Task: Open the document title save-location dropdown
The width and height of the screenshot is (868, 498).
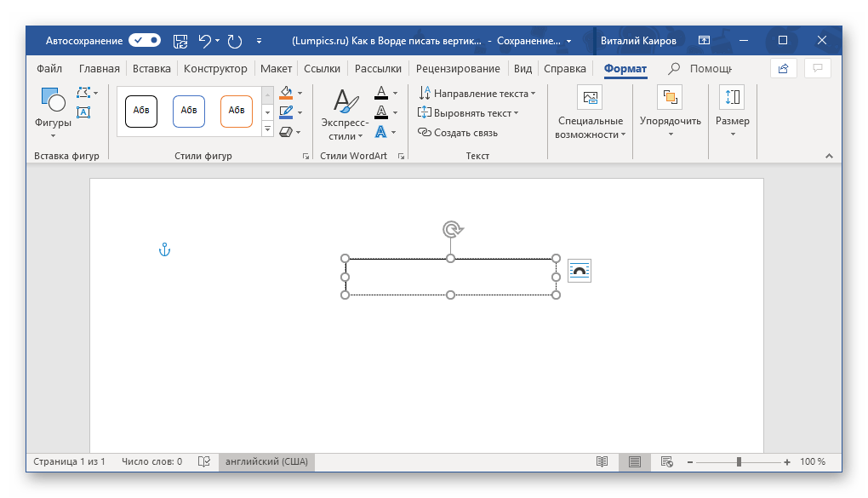Action: pyautogui.click(x=568, y=41)
